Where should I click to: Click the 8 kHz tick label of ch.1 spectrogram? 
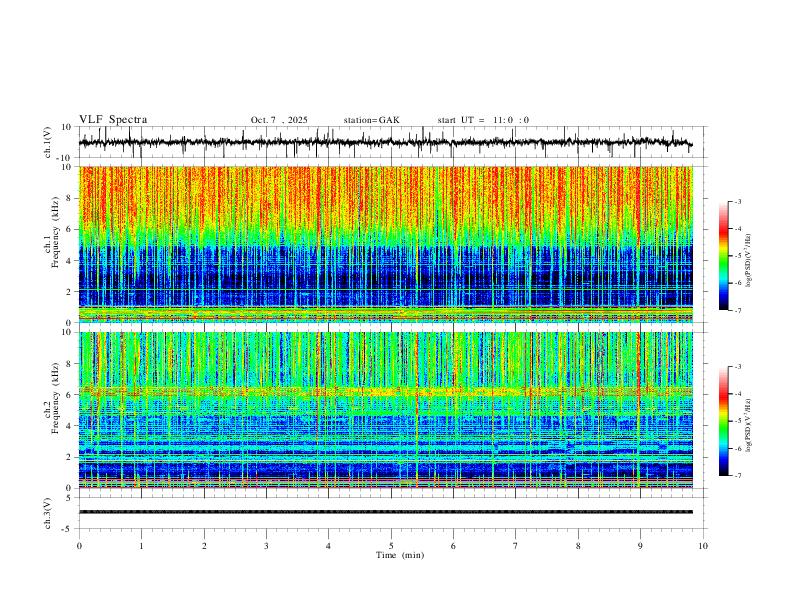(70, 198)
